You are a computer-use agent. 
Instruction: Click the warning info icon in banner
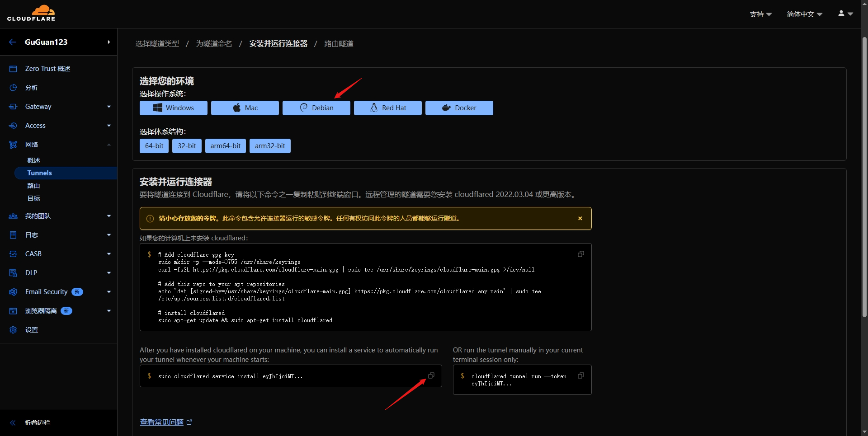150,219
